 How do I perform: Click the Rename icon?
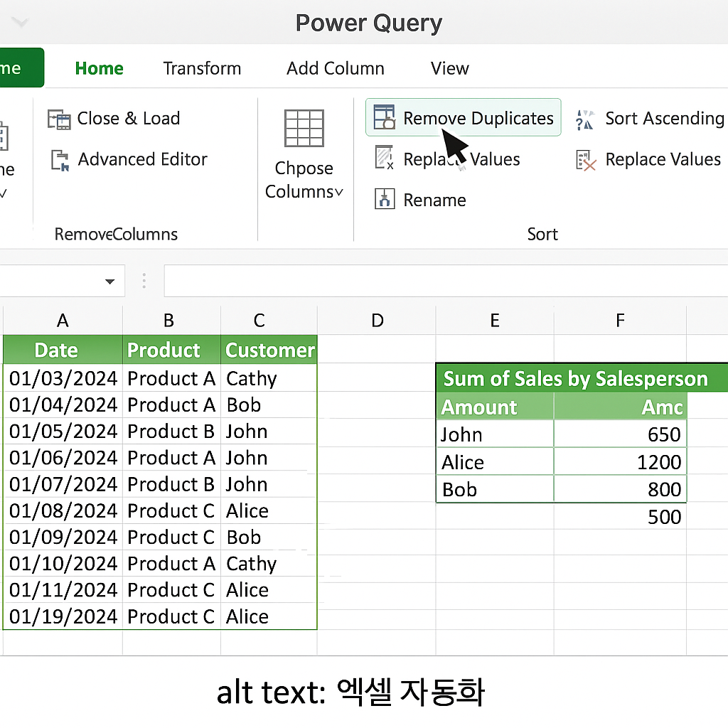(385, 199)
